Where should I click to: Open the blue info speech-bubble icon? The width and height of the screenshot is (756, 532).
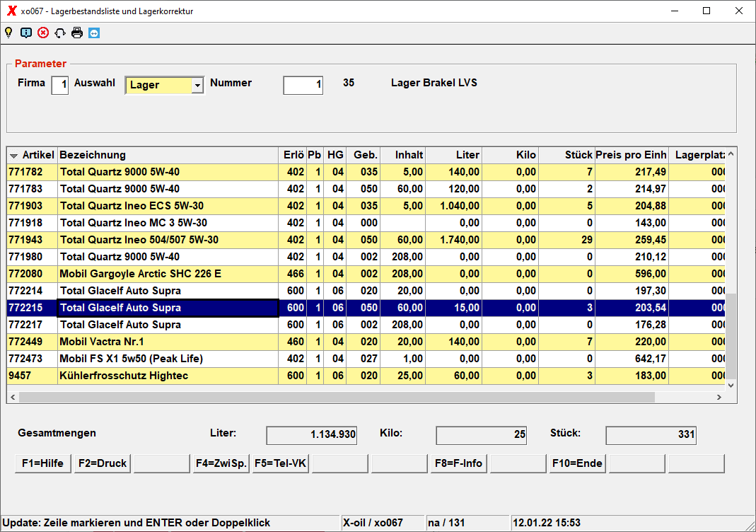coord(26,33)
